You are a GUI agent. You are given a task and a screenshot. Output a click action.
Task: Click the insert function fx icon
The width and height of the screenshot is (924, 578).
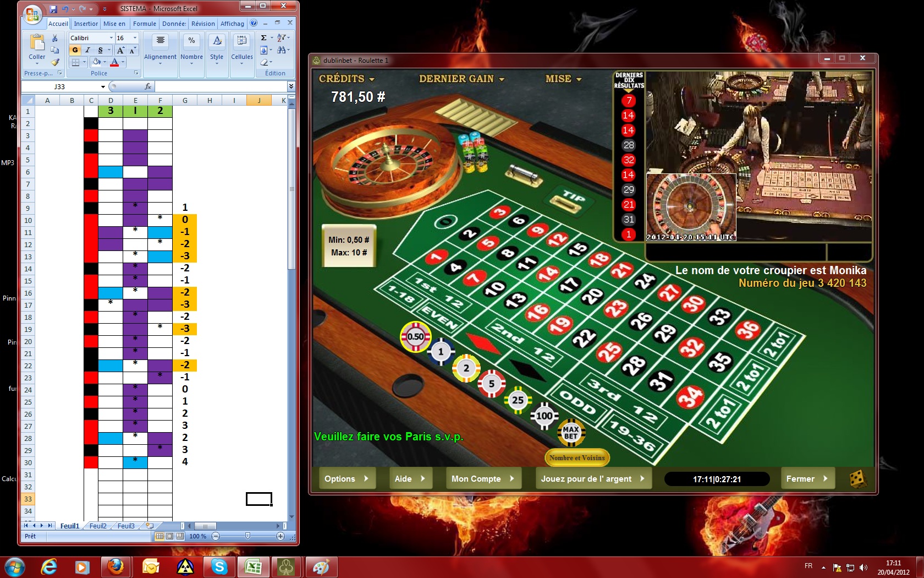point(147,86)
